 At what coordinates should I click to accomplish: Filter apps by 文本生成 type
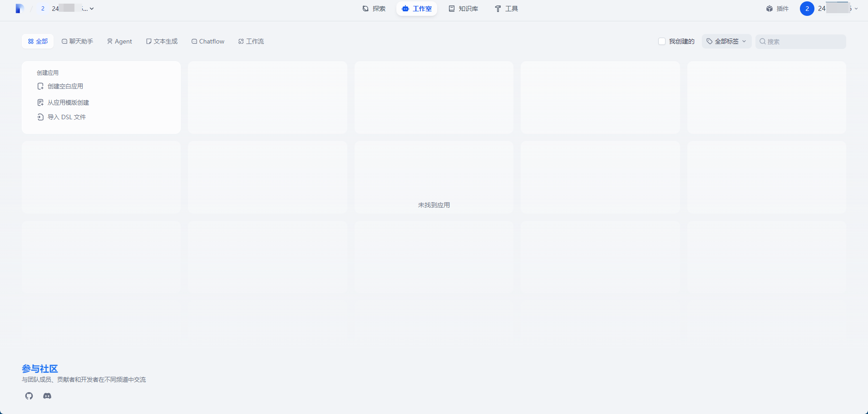pos(162,41)
